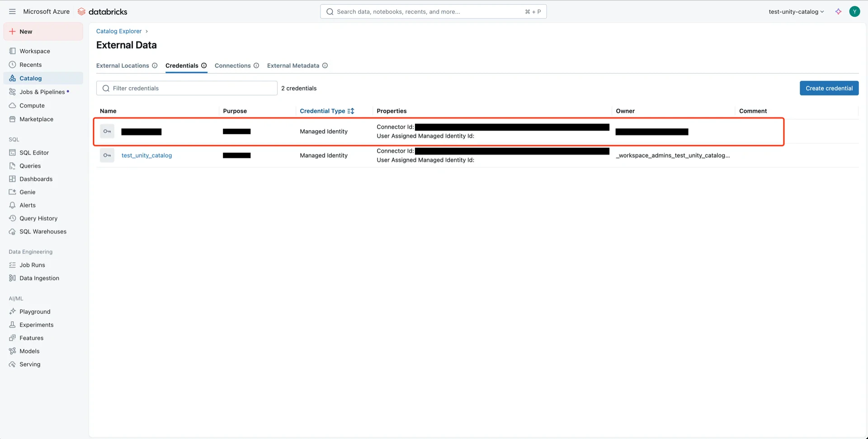Click the global search bar

coord(433,12)
